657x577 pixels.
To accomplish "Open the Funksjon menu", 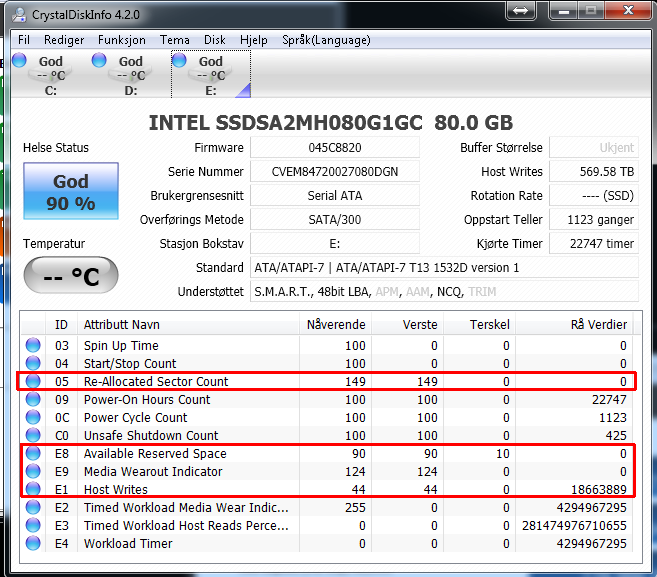I will (122, 40).
